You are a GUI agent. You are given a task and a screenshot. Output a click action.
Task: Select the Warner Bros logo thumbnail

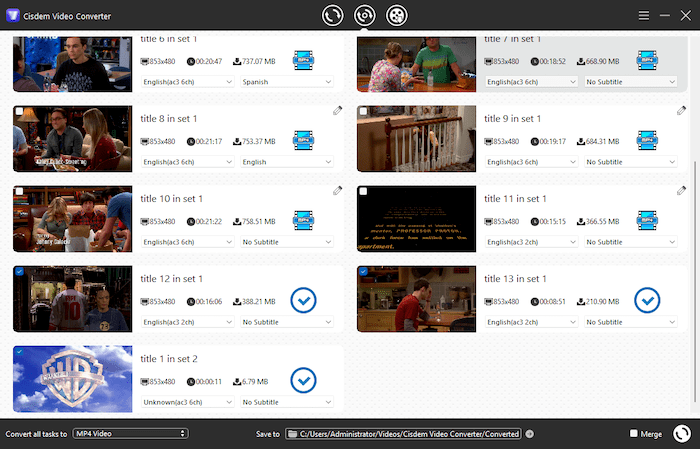click(72, 379)
